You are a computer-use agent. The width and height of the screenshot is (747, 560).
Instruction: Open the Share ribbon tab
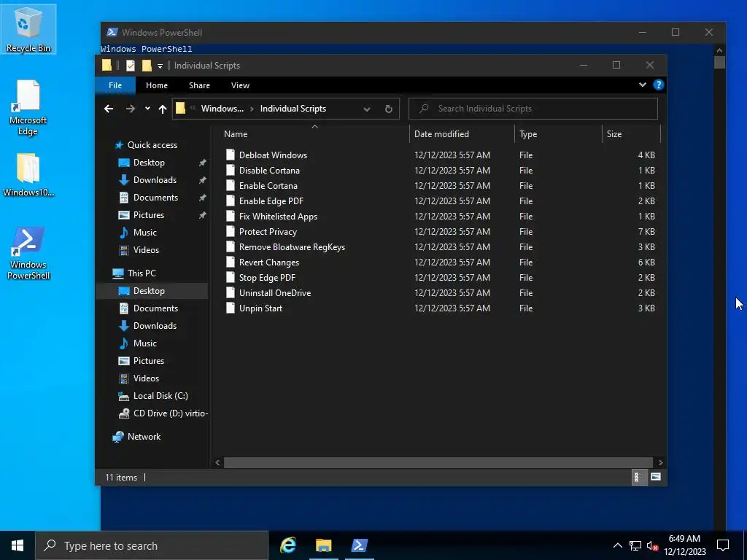199,85
